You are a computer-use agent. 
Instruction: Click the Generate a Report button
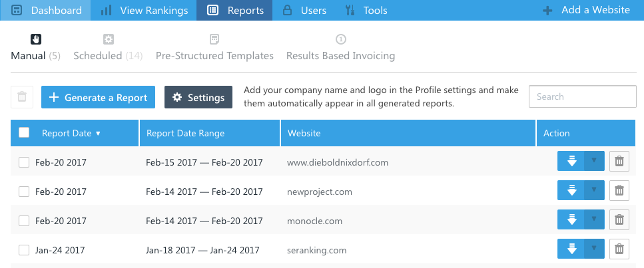(x=98, y=97)
